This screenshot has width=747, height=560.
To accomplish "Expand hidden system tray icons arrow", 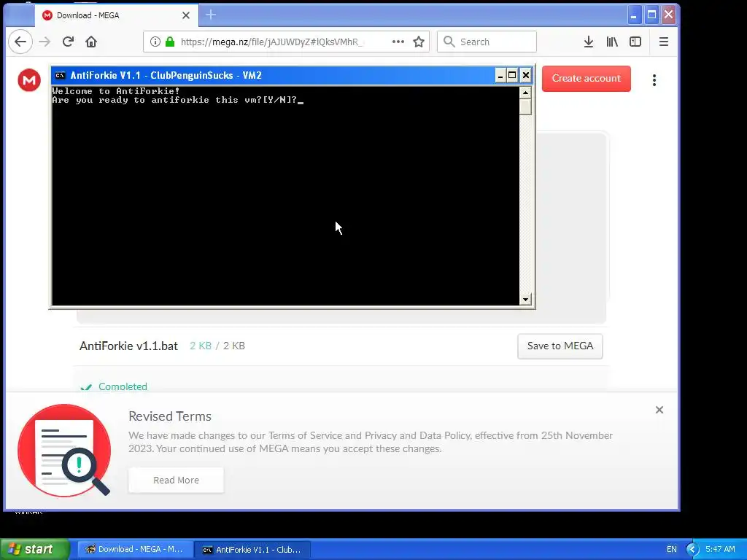I will point(692,550).
